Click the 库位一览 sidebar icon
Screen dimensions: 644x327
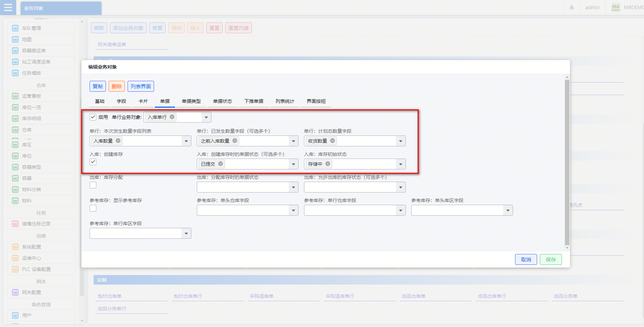pos(15,107)
